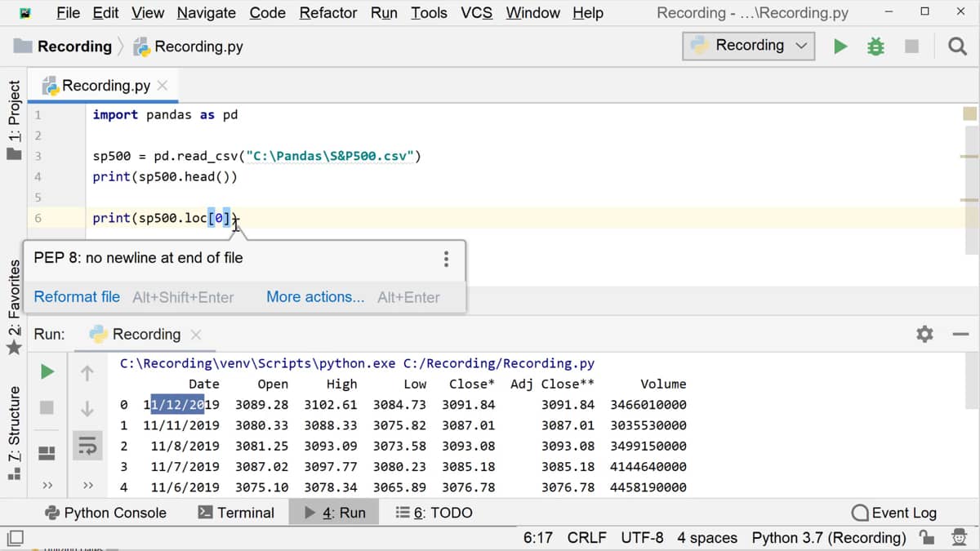Change line separator CRLF in status bar

(x=586, y=537)
